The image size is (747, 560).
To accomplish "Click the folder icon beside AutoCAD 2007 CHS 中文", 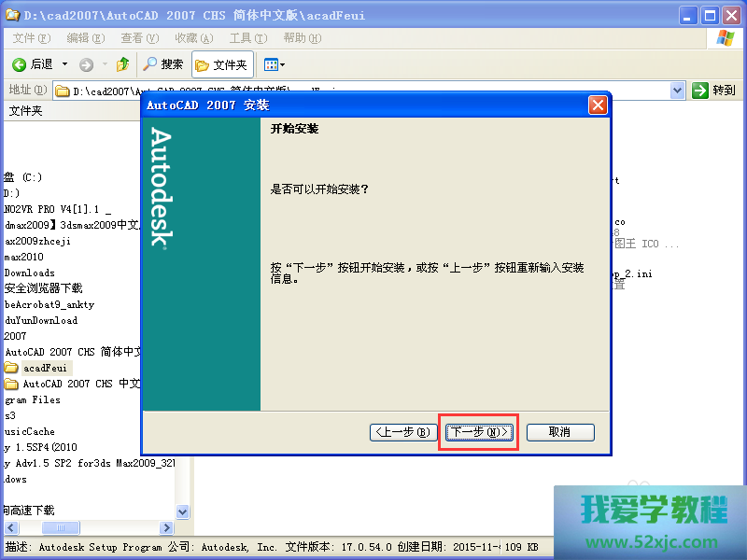I will pyautogui.click(x=11, y=384).
